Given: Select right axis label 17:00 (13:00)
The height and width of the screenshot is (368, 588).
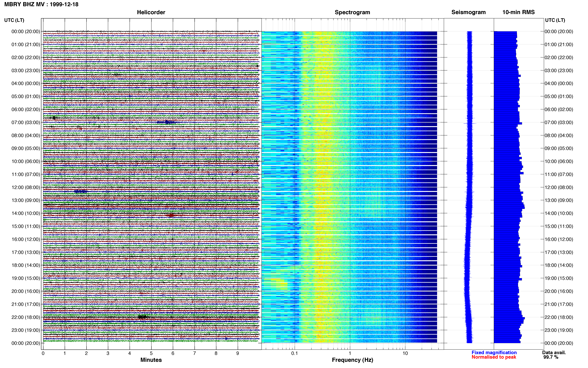Looking at the screenshot, I should coord(559,252).
